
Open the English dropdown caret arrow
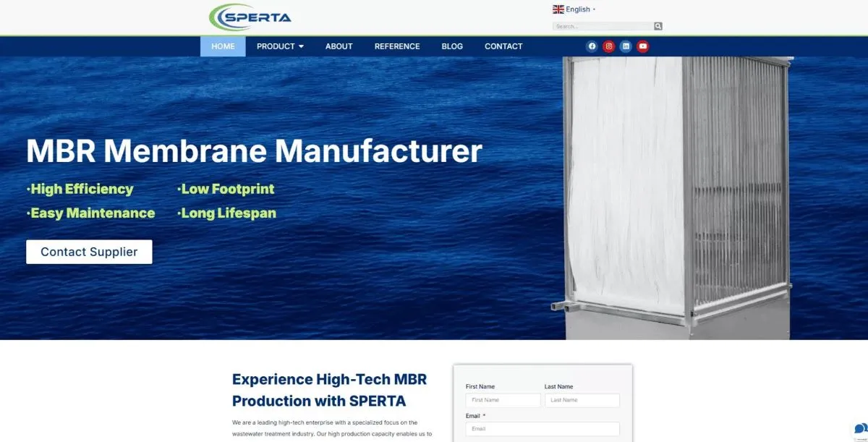point(593,9)
